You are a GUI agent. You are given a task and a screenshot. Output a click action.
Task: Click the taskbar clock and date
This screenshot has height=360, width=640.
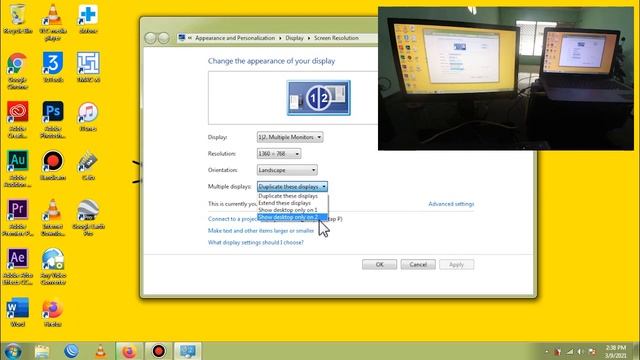click(616, 351)
